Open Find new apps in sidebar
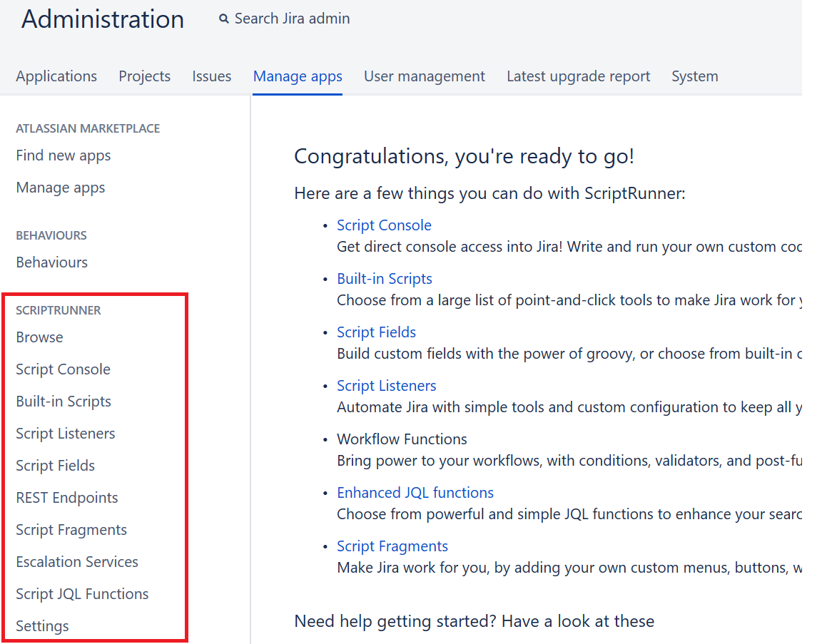 [x=64, y=155]
